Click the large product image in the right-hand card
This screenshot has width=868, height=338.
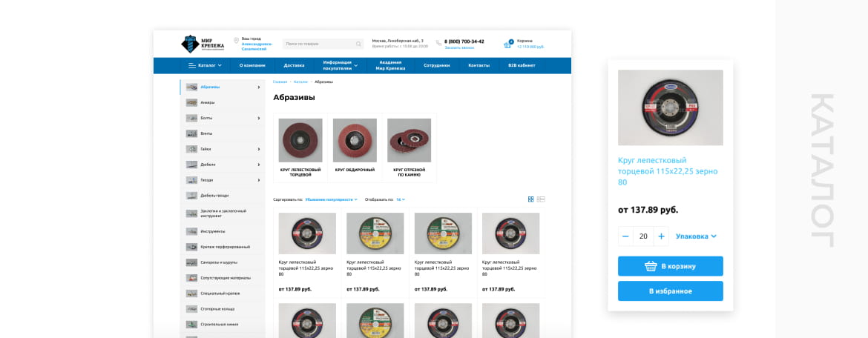[671, 107]
